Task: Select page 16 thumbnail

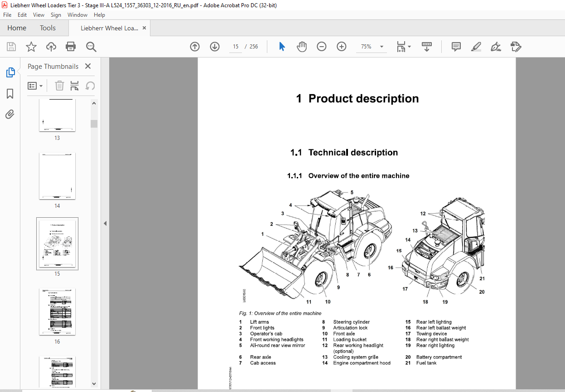Action: [57, 312]
